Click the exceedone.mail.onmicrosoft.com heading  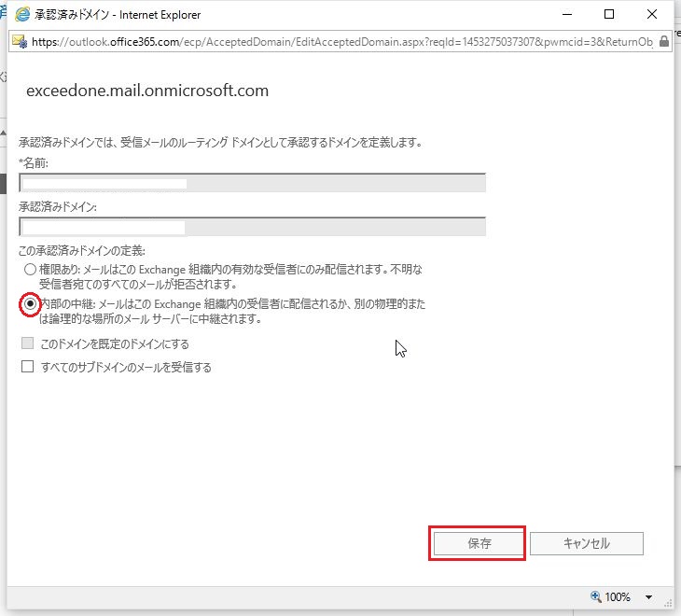pos(147,91)
